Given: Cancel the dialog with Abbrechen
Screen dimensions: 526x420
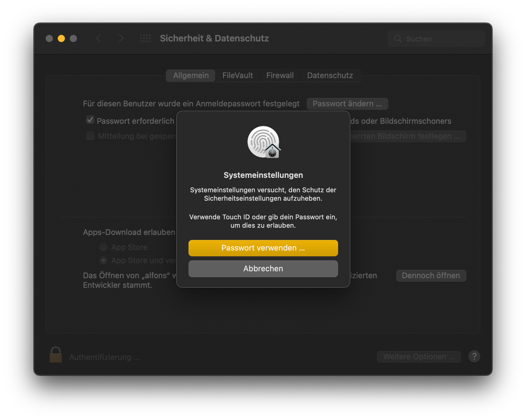Looking at the screenshot, I should pos(263,269).
